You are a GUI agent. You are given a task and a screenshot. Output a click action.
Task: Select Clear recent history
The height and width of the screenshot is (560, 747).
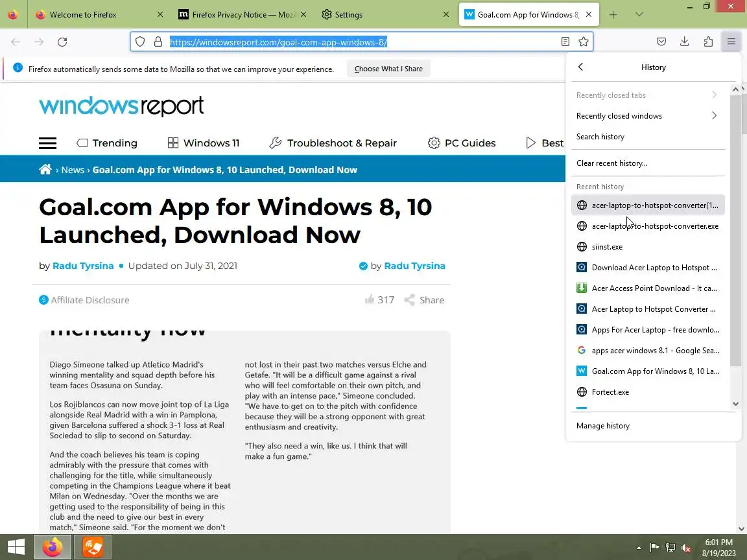coord(648,163)
